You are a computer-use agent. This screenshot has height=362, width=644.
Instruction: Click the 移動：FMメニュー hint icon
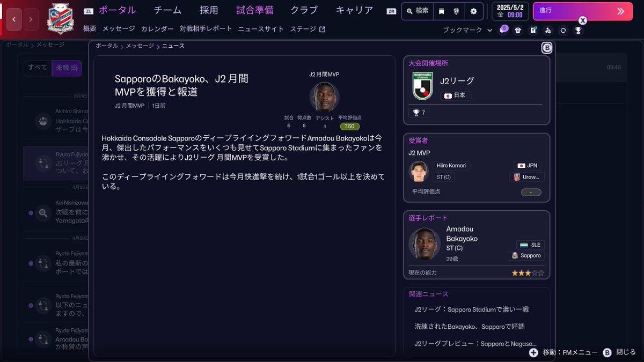coord(533,352)
